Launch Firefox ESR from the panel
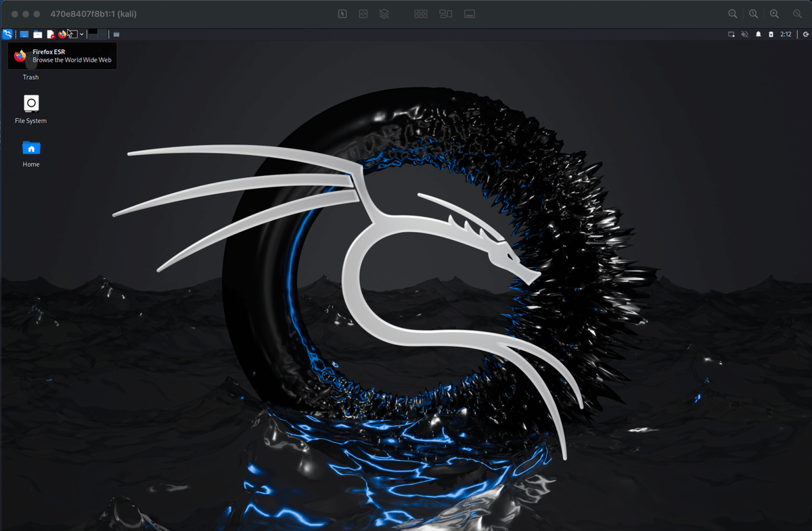 (62, 34)
